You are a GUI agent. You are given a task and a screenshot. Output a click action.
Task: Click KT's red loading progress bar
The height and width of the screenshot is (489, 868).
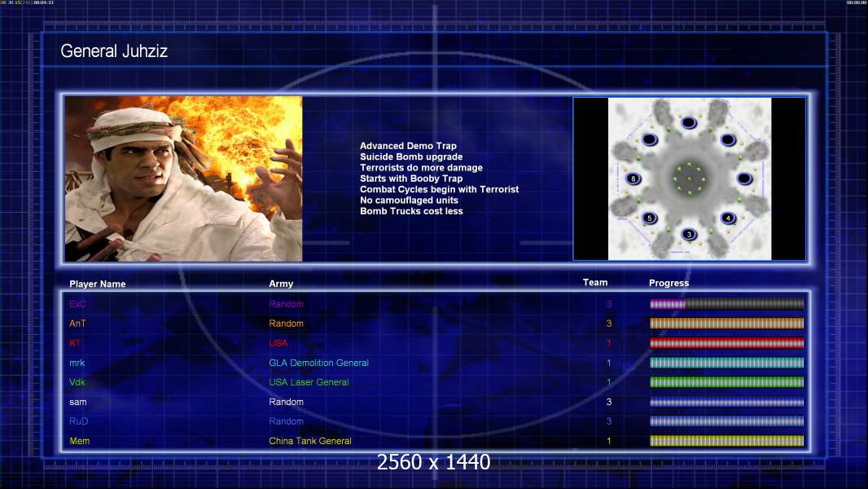(726, 343)
